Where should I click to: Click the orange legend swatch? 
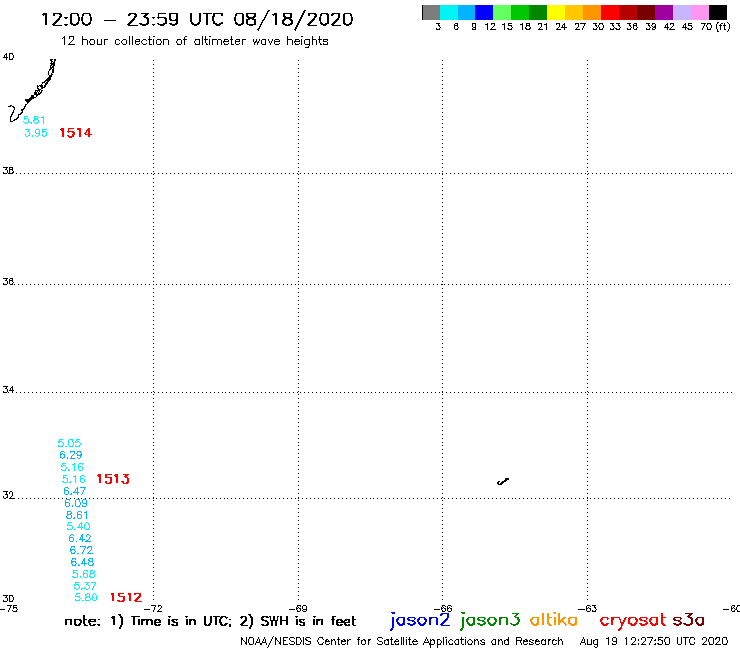[592, 13]
